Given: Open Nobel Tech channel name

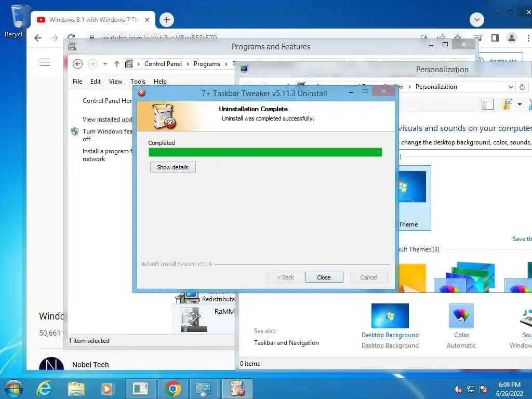Looking at the screenshot, I should [x=90, y=365].
